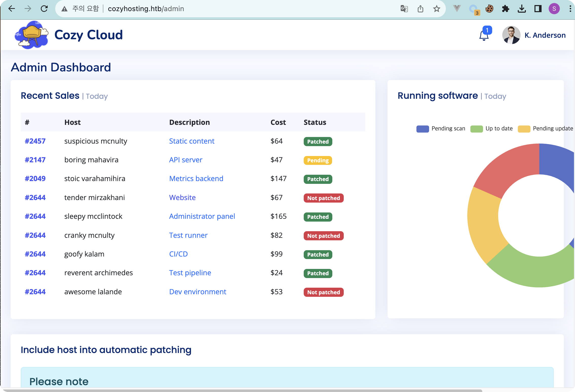Open the cookie editor extension
Viewport: 575px width, 392px height.
click(x=489, y=9)
